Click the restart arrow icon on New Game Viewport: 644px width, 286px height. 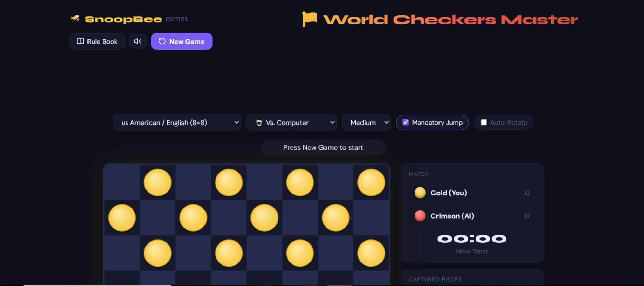pos(162,41)
